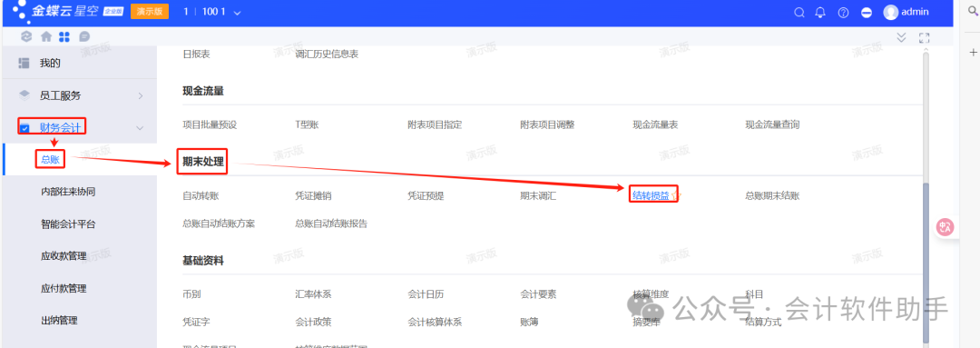Open the 调汇历史信息表 link
Viewport: 980px width, 348px height.
tap(327, 55)
